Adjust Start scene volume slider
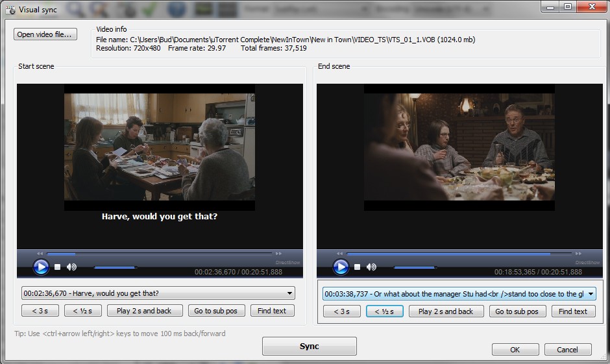This screenshot has height=364, width=610. click(115, 267)
